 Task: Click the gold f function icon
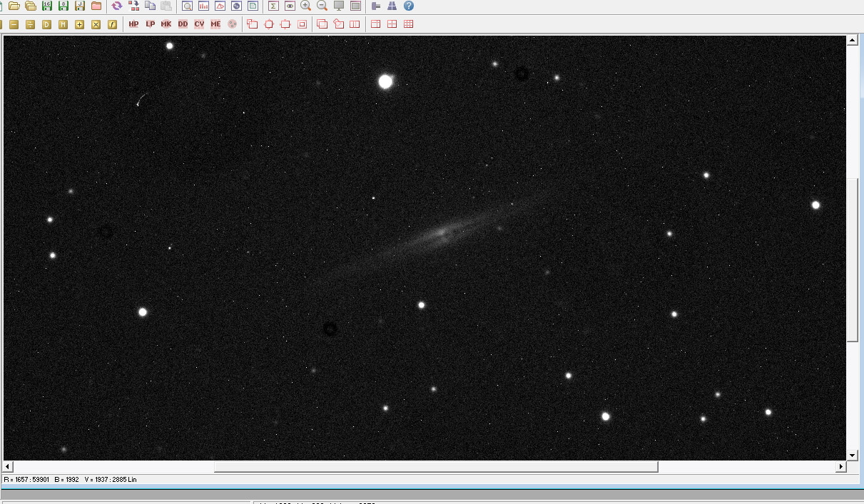(x=112, y=24)
